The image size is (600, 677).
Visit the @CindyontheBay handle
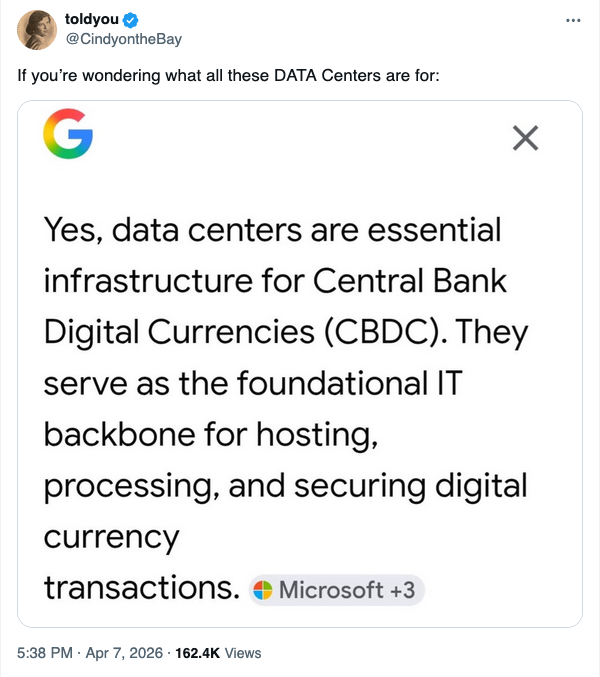coord(123,39)
